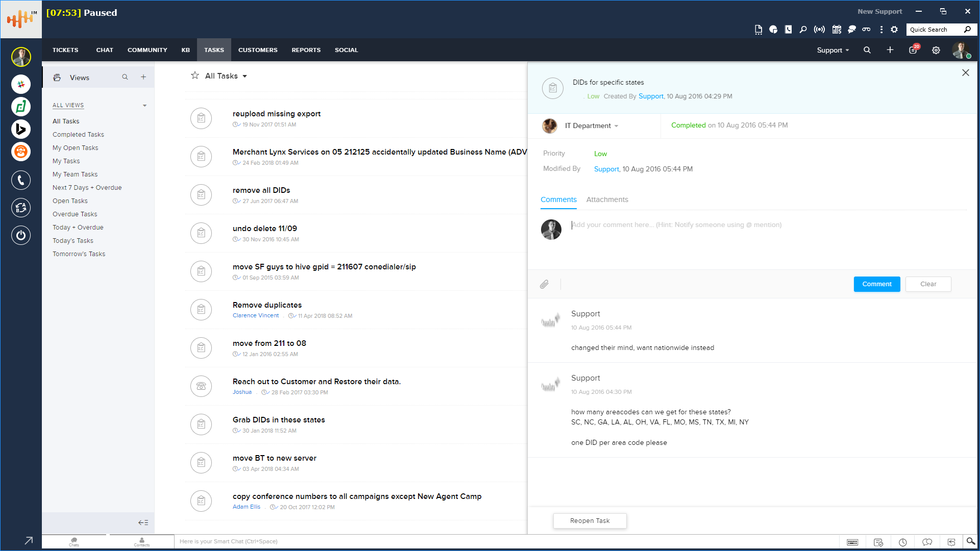980x551 pixels.
Task: Switch to the Attachments tab
Action: (607, 199)
